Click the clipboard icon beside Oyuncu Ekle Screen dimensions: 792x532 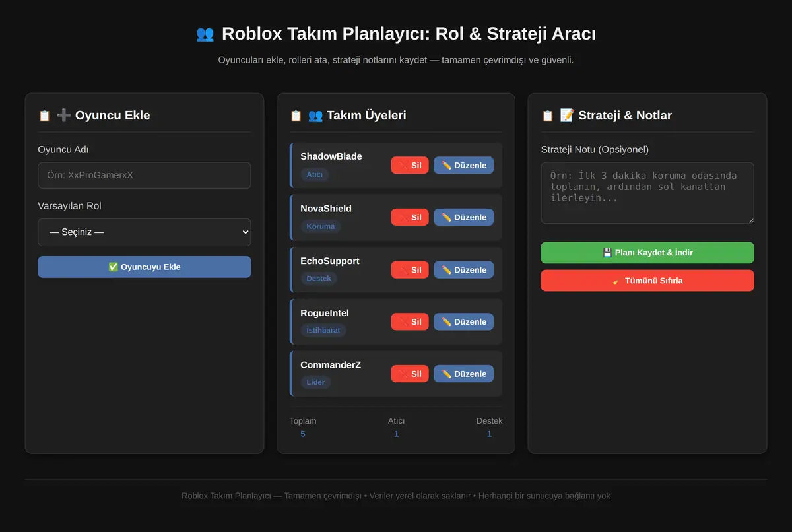(x=44, y=116)
